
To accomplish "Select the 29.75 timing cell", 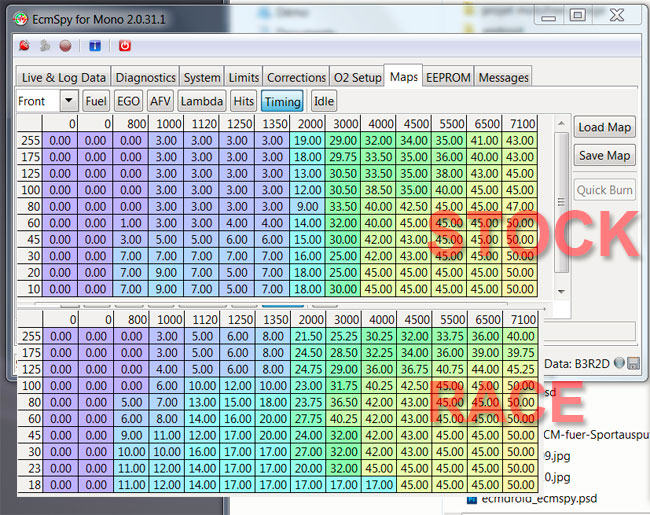I will tap(343, 157).
